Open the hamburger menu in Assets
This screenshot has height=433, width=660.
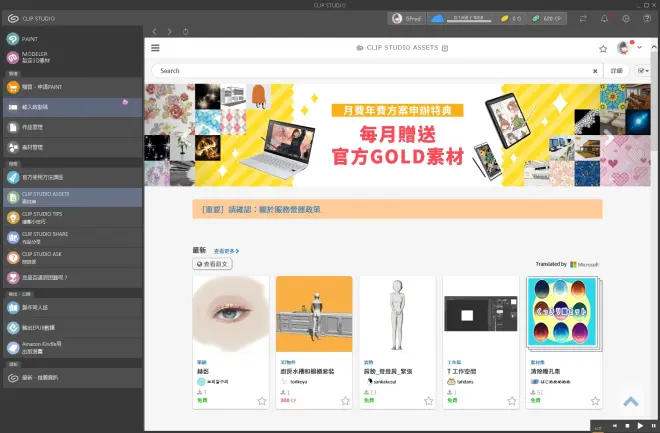pyautogui.click(x=155, y=48)
